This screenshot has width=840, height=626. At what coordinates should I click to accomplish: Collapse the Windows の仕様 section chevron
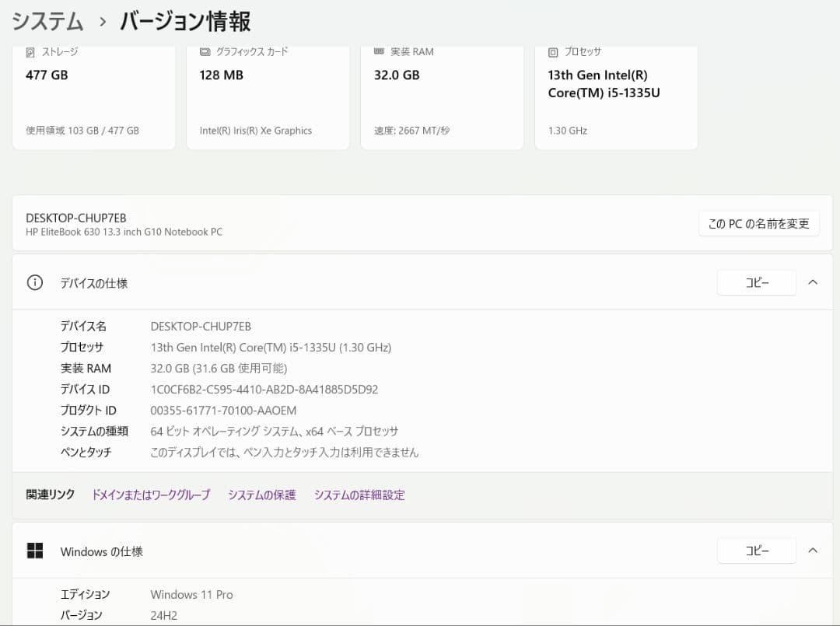point(812,551)
